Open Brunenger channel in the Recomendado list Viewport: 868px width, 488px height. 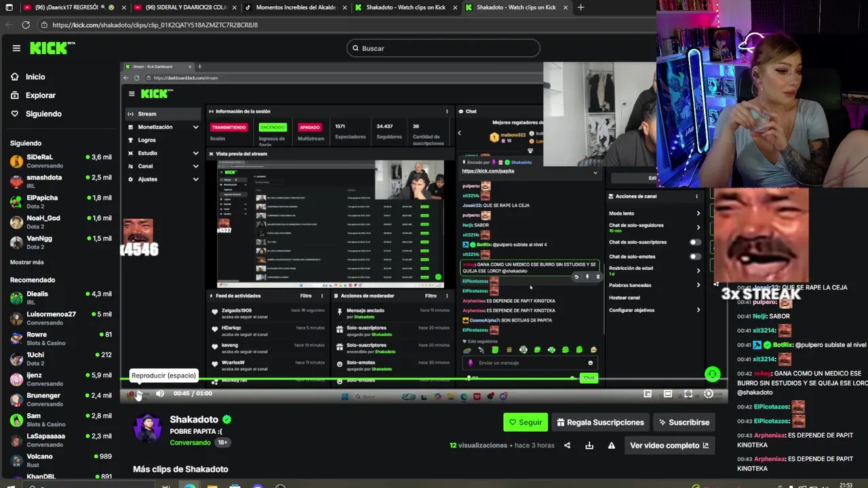[x=60, y=400]
